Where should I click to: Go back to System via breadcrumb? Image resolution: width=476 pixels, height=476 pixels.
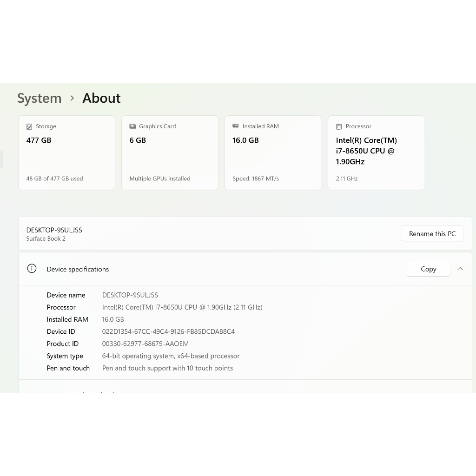click(40, 98)
